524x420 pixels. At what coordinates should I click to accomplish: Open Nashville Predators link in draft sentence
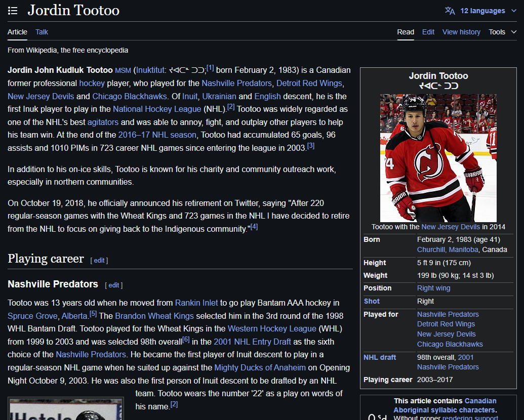[91, 354]
